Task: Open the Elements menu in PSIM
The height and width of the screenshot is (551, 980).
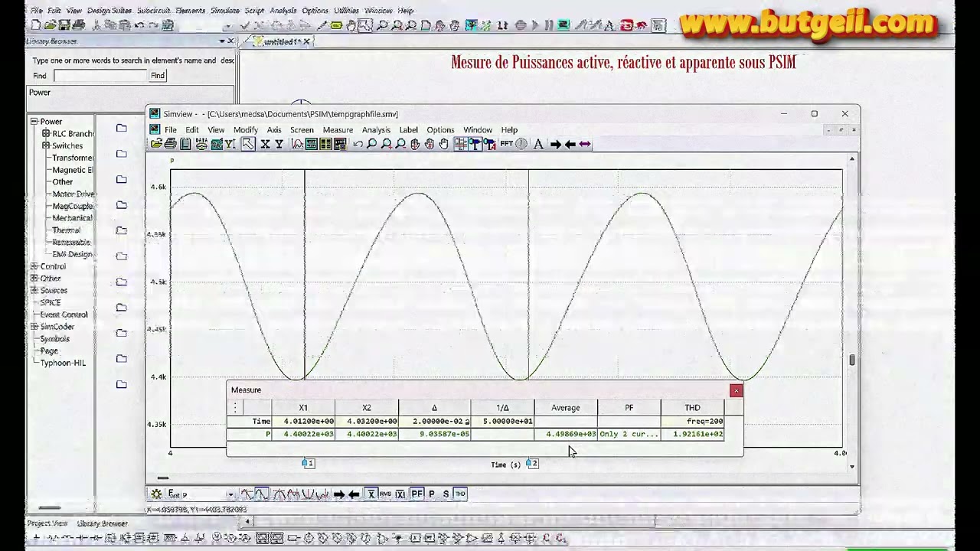Action: click(x=190, y=11)
